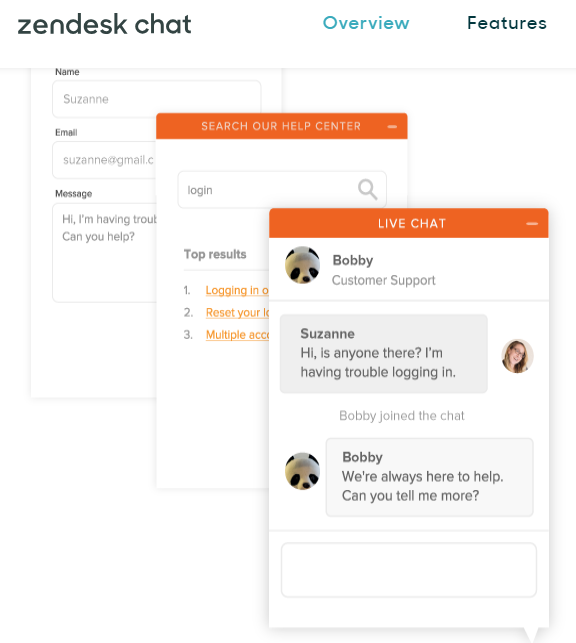
Task: Click the panda avatar beside Bobby's reply
Action: click(x=303, y=471)
